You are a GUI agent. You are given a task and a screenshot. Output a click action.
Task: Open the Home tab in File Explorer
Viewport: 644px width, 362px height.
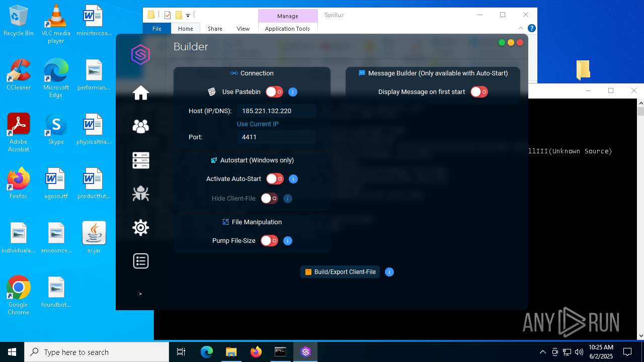[x=186, y=29]
